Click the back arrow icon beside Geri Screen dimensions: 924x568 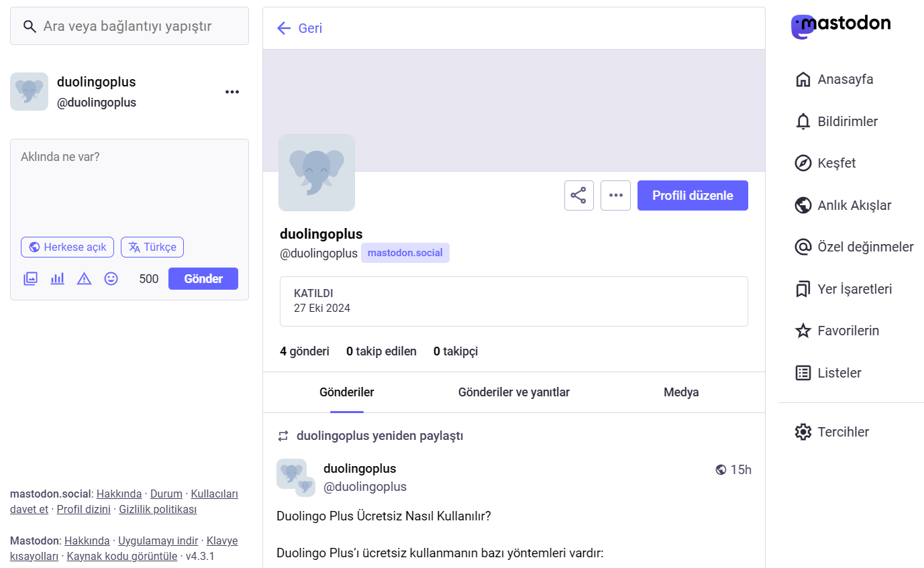point(284,28)
